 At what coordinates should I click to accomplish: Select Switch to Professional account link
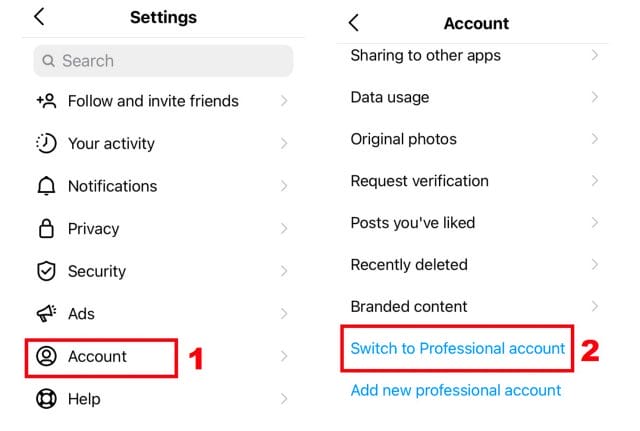(x=458, y=349)
